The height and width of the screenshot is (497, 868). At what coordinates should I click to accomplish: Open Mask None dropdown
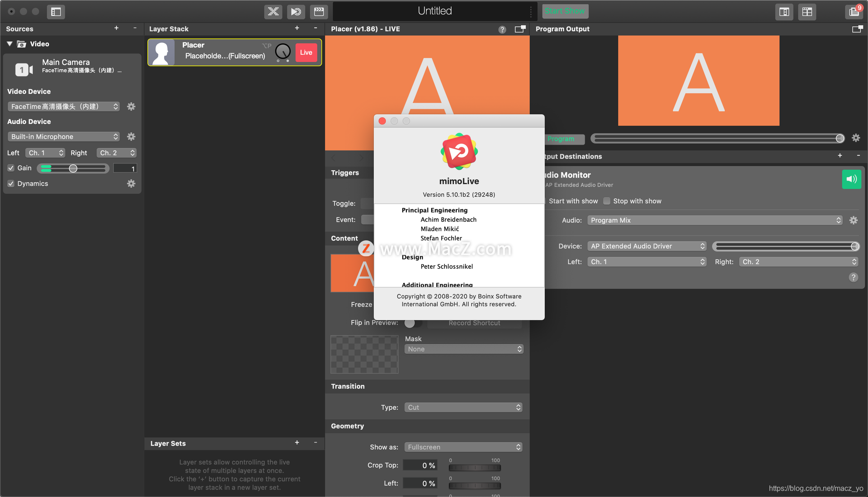pos(464,349)
